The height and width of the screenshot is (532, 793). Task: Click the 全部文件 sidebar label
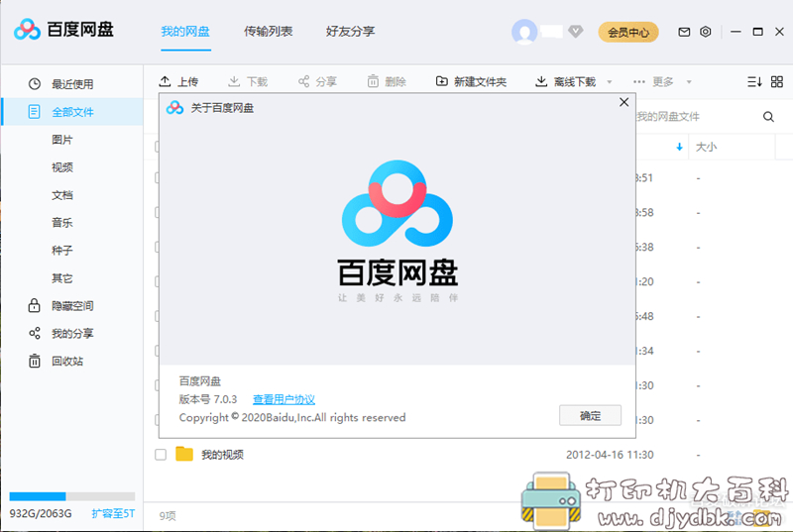[72, 112]
